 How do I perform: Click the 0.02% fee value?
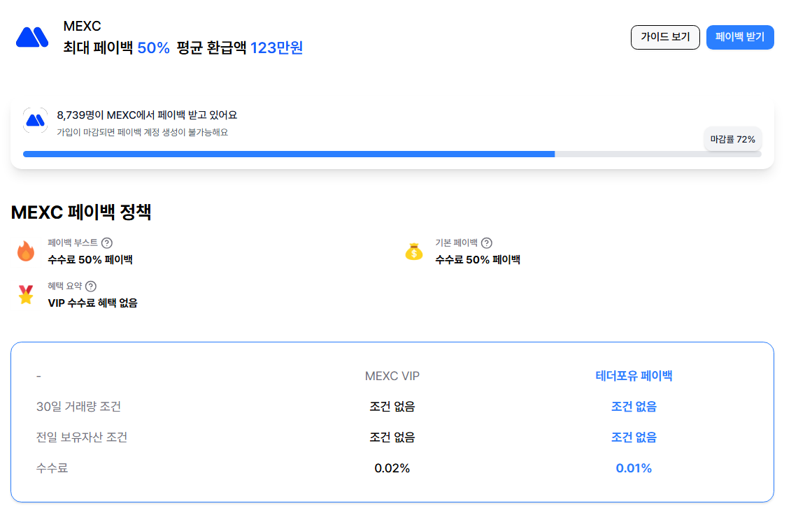(x=392, y=468)
